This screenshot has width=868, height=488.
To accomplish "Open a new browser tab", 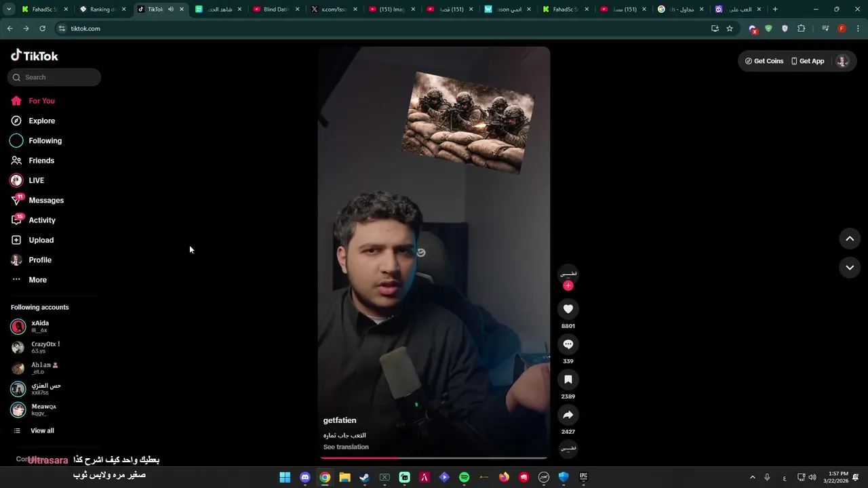I will [x=775, y=9].
